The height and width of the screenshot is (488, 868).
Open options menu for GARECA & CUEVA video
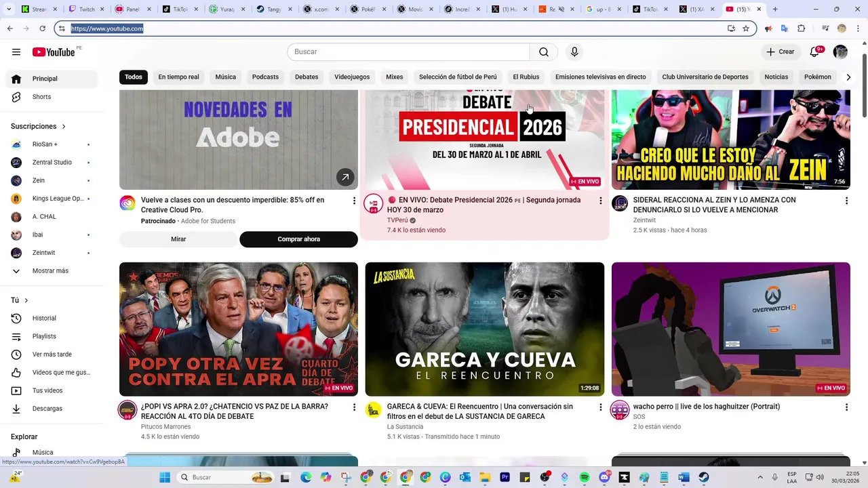[x=600, y=407]
